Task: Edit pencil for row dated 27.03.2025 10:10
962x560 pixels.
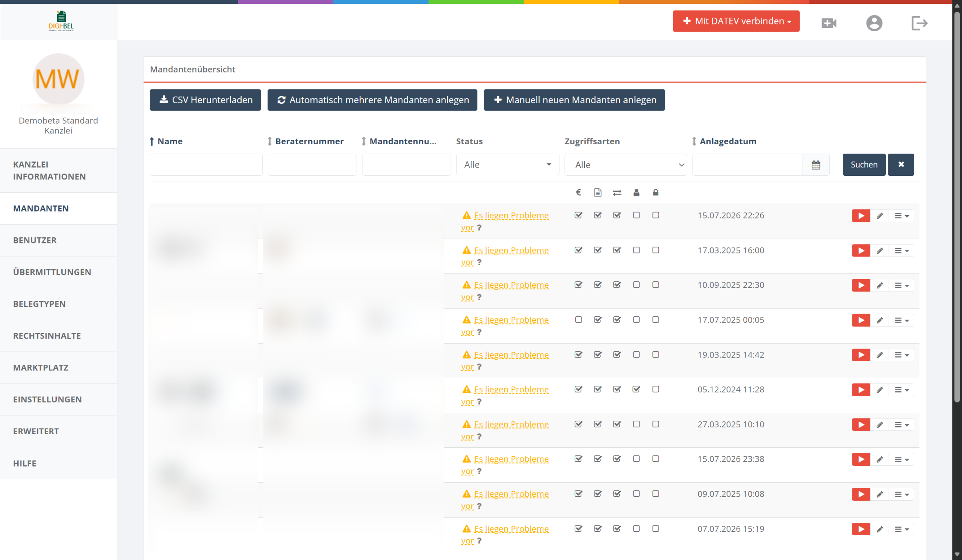Action: pos(880,424)
